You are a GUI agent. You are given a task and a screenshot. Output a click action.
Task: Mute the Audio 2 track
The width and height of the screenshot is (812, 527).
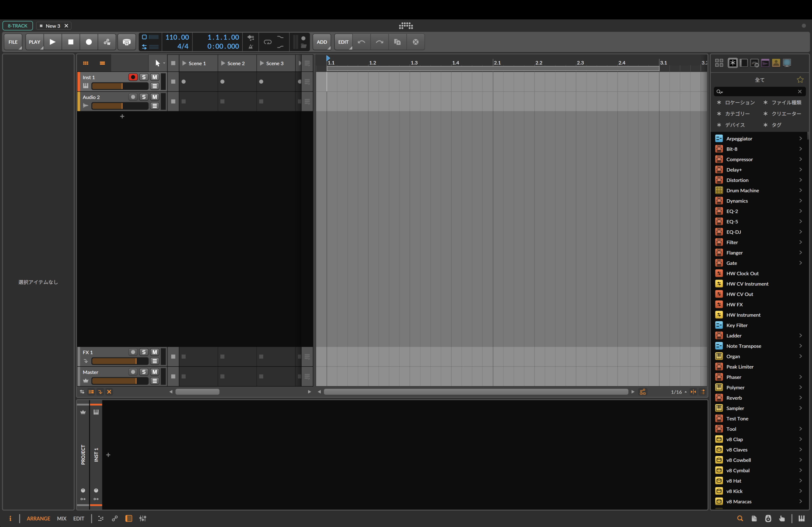coord(154,97)
